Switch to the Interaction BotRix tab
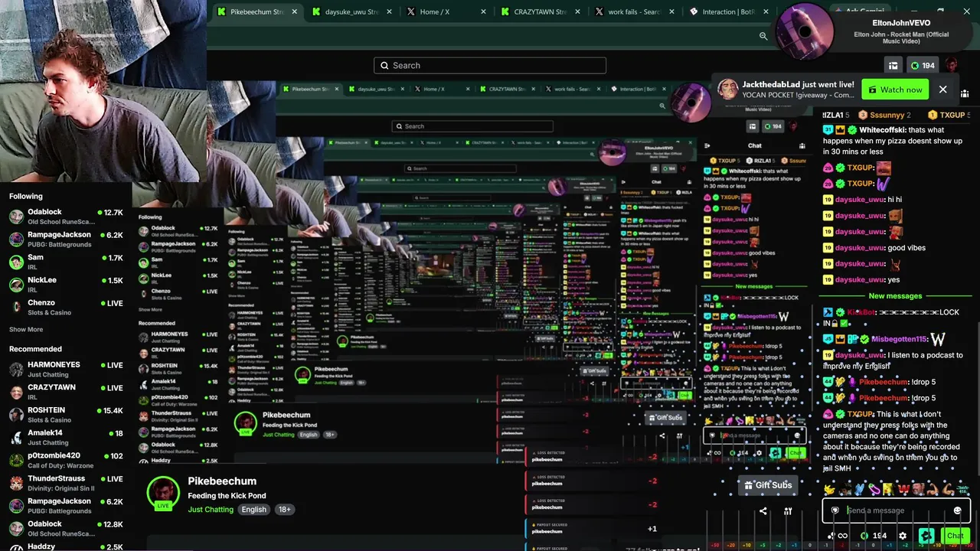Screen dimensions: 980x551 pos(728,11)
